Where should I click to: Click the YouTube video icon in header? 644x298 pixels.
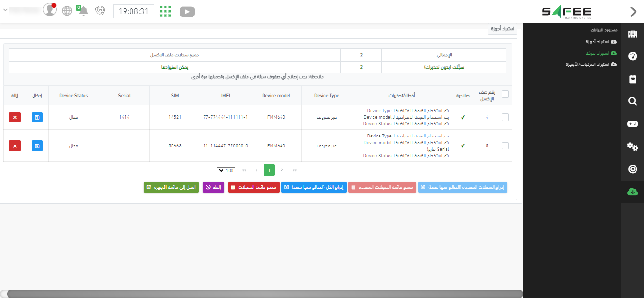pyautogui.click(x=187, y=12)
